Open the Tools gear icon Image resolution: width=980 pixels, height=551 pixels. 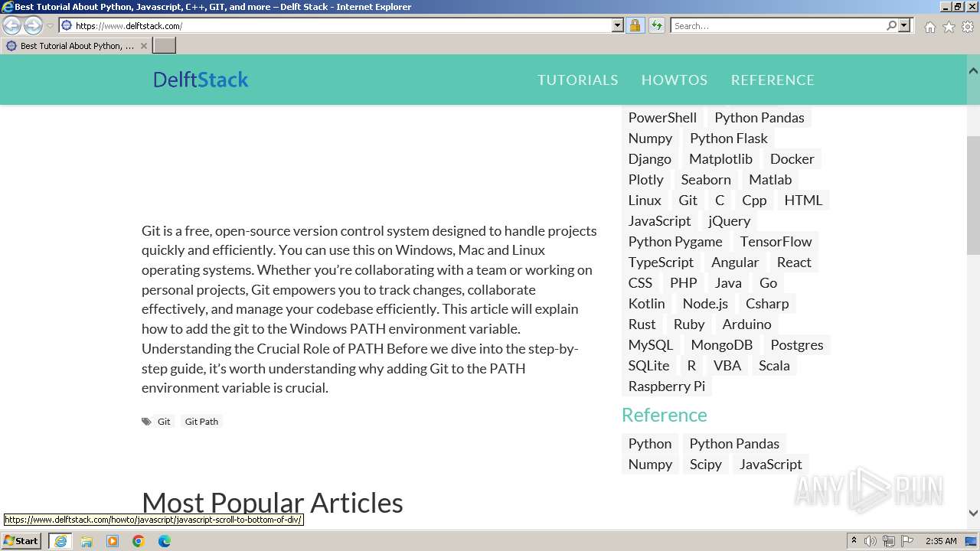pos(968,27)
